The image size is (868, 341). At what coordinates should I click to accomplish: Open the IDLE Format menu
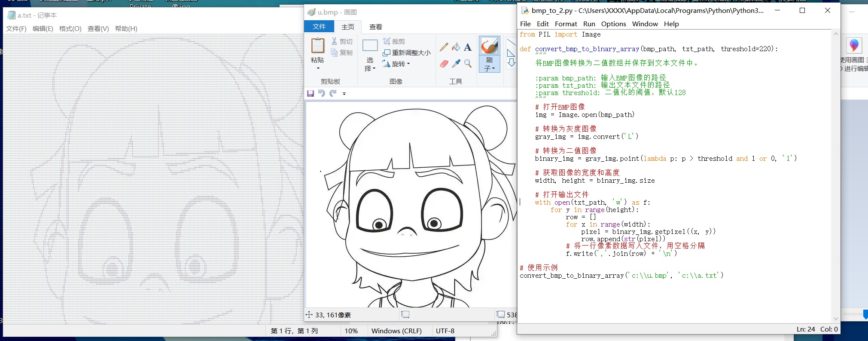(566, 24)
